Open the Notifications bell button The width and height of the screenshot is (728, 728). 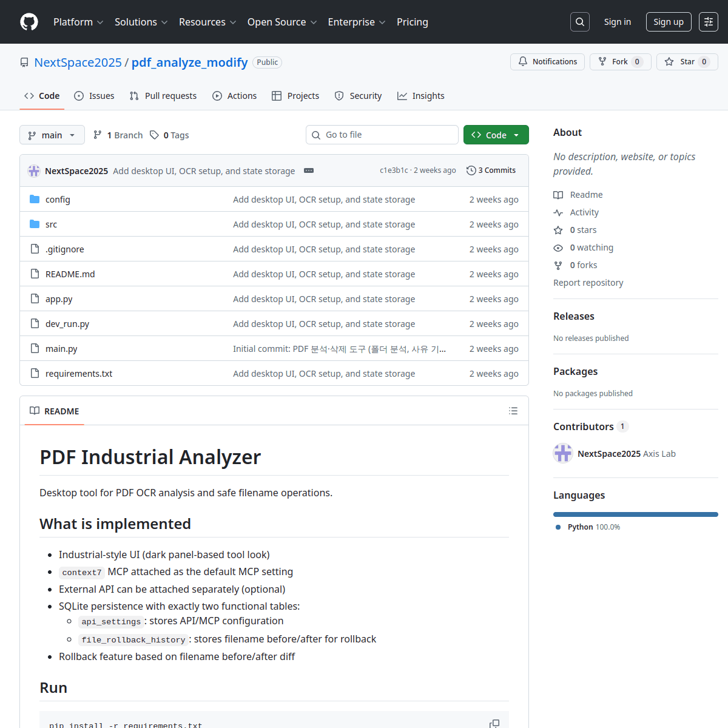pos(548,62)
